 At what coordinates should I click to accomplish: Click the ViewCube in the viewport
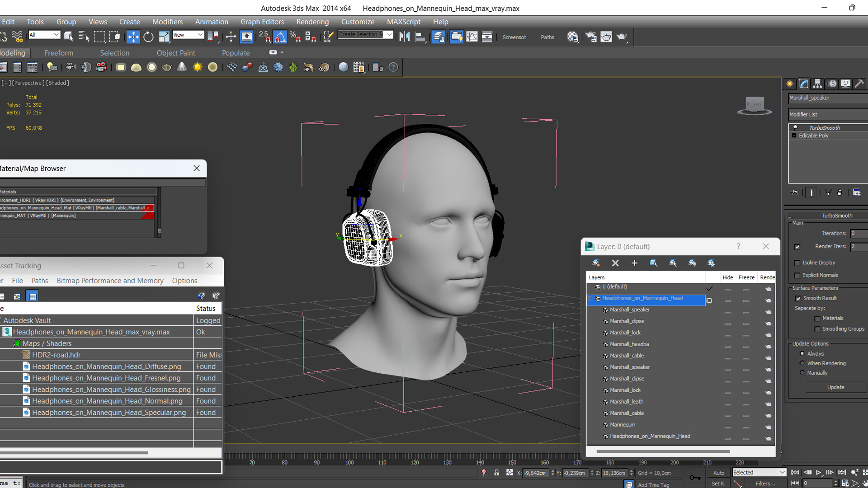click(x=755, y=105)
